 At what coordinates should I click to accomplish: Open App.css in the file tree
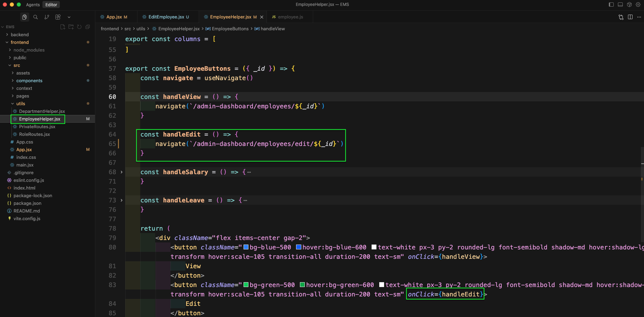47,142
